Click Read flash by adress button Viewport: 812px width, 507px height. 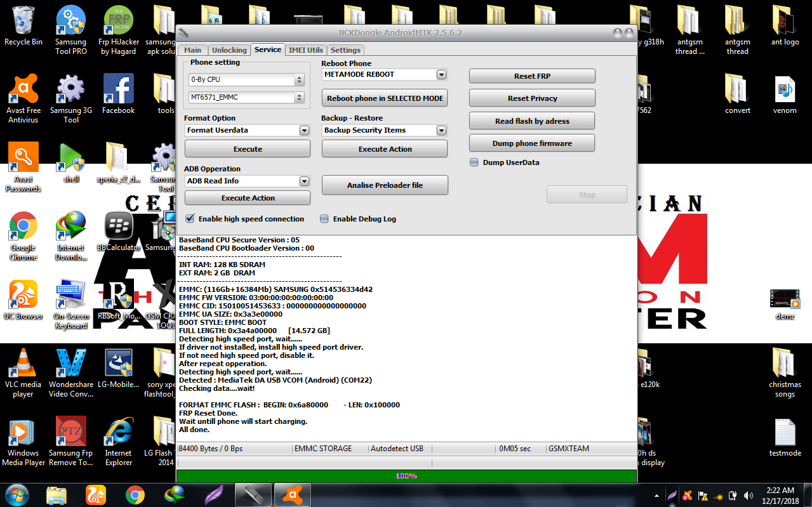point(532,121)
